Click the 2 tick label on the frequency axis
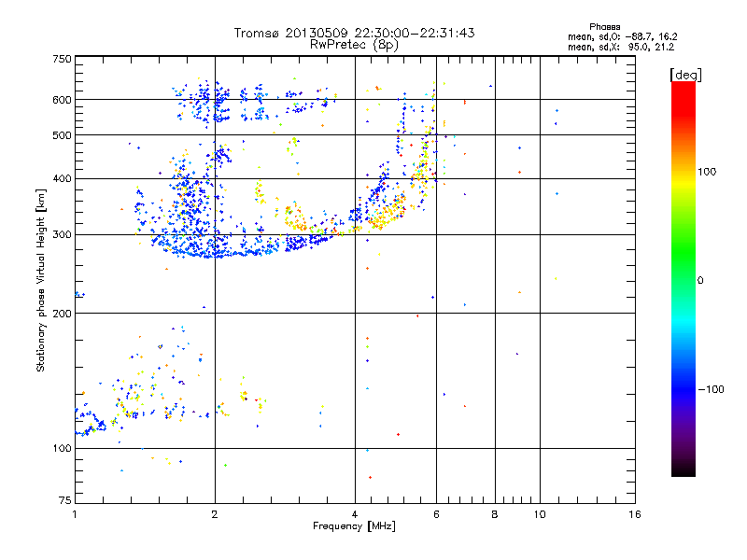This screenshot has width=747, height=560. 215,514
